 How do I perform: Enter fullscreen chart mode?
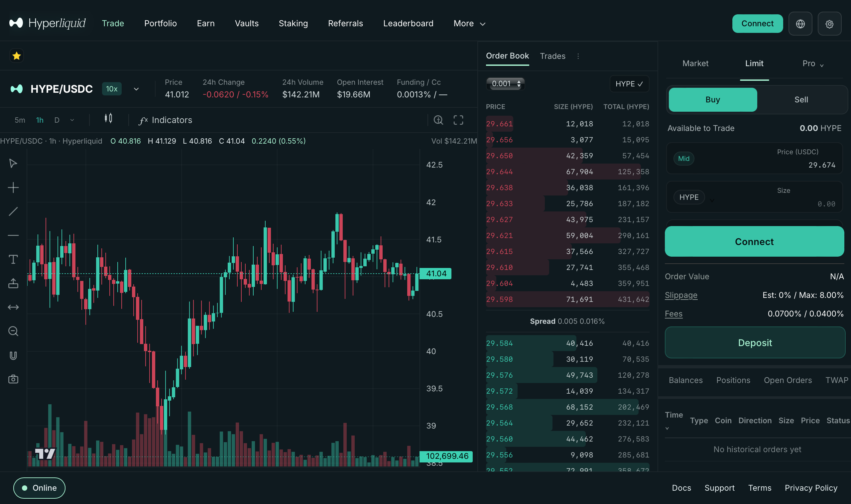pos(458,120)
